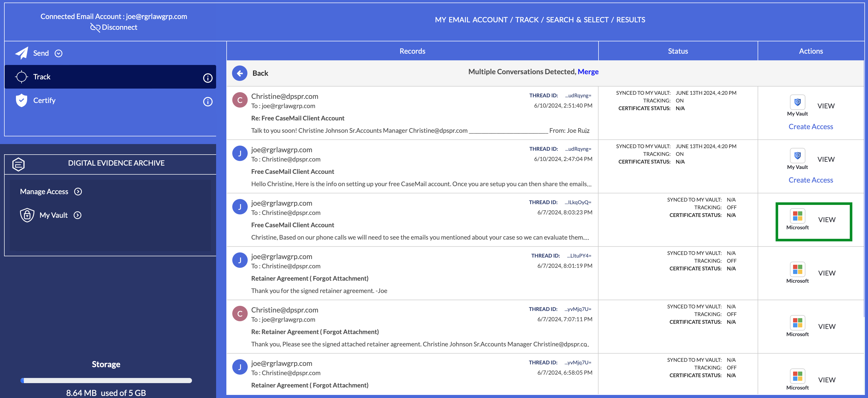Click the Disconnect link icon

click(x=95, y=28)
